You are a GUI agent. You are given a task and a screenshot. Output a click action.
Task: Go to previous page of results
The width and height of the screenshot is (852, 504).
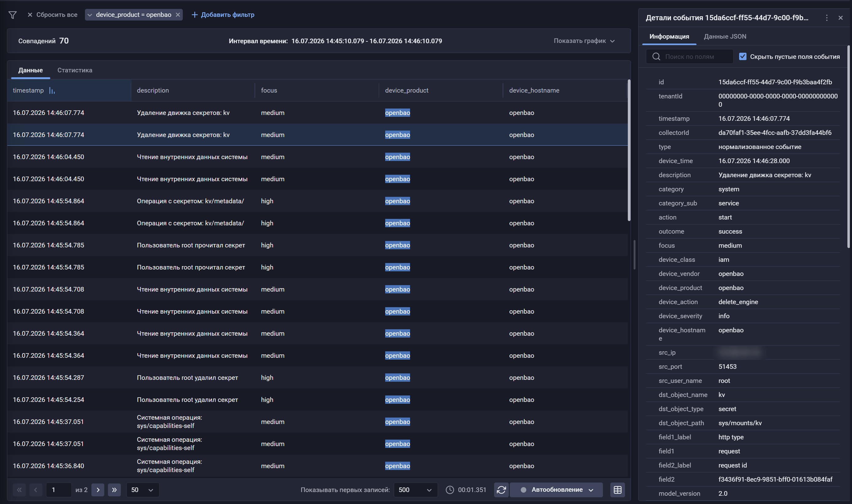click(36, 490)
